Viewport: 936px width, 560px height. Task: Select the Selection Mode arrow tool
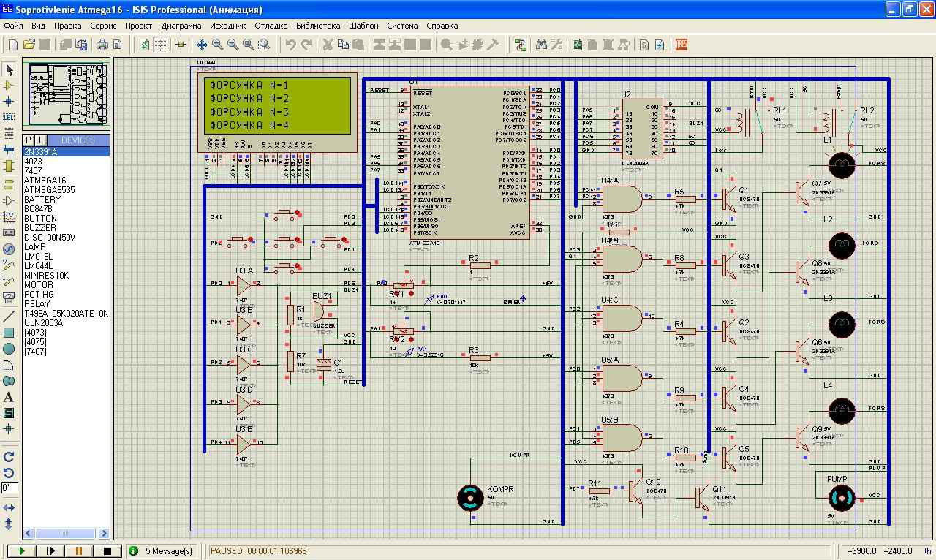click(9, 70)
